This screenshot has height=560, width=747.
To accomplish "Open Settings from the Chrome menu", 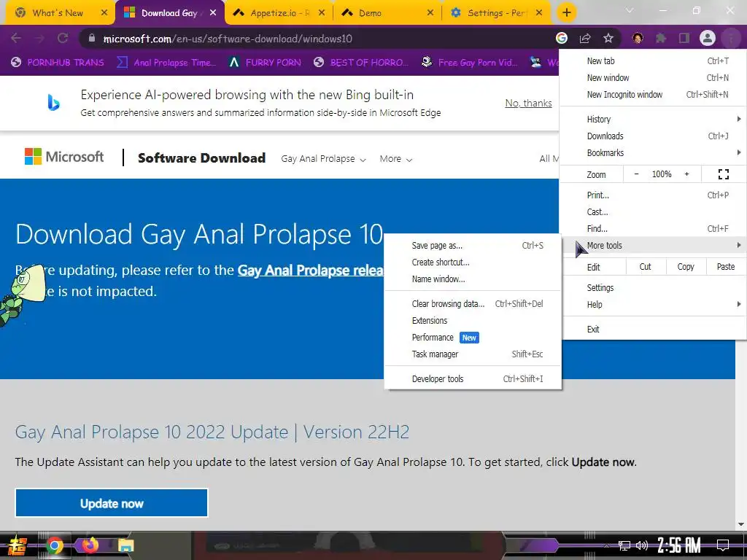I will (x=653, y=287).
